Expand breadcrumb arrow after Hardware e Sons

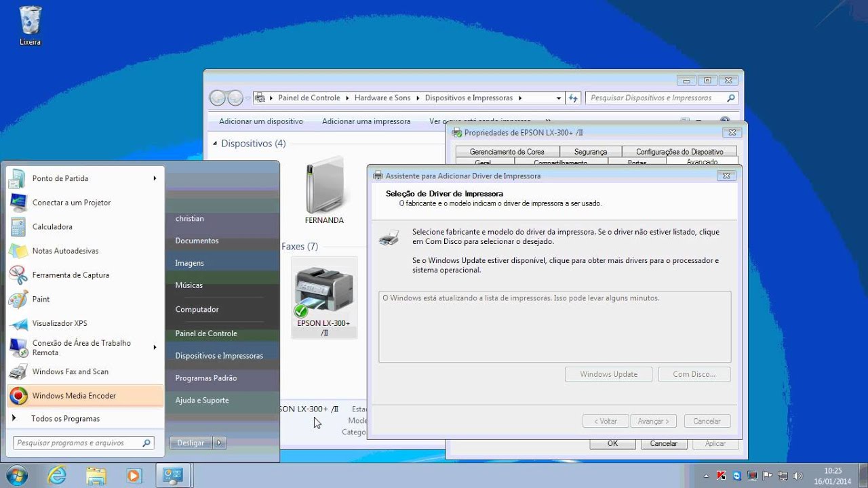click(418, 98)
